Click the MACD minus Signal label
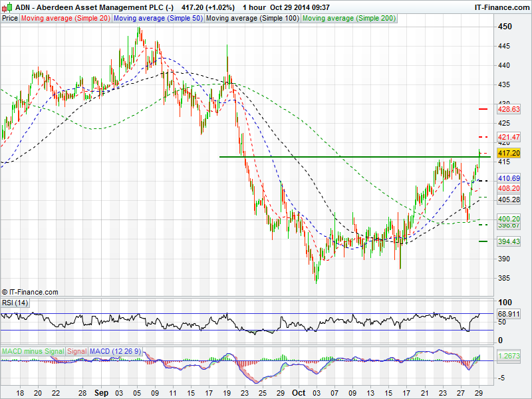This screenshot has width=532, height=399. [32, 350]
